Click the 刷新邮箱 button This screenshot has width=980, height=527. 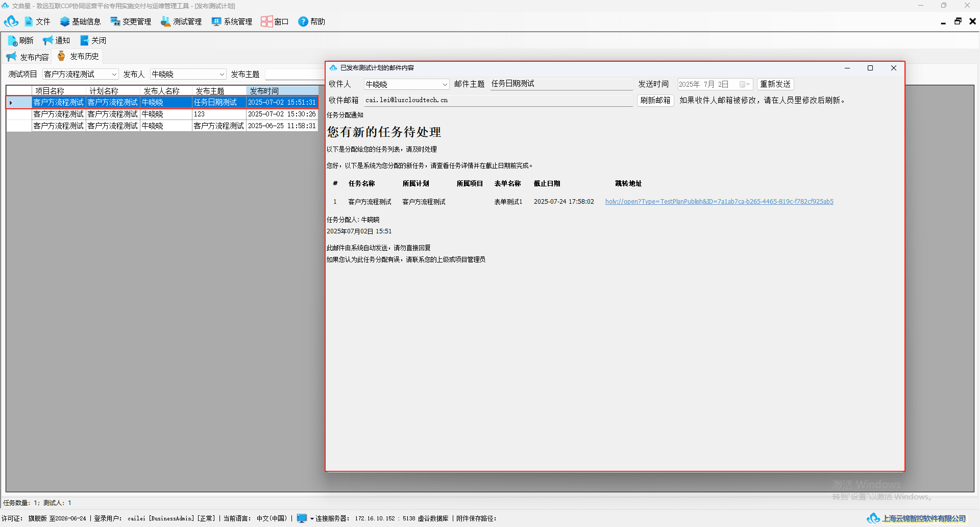point(655,101)
